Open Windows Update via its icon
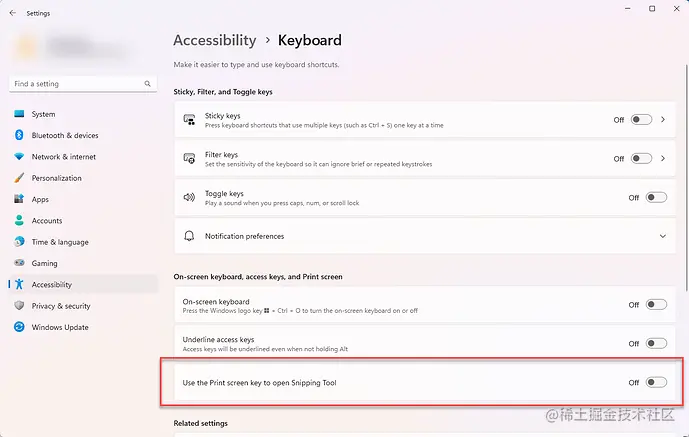Screen dimensions: 689x437 tap(19, 327)
